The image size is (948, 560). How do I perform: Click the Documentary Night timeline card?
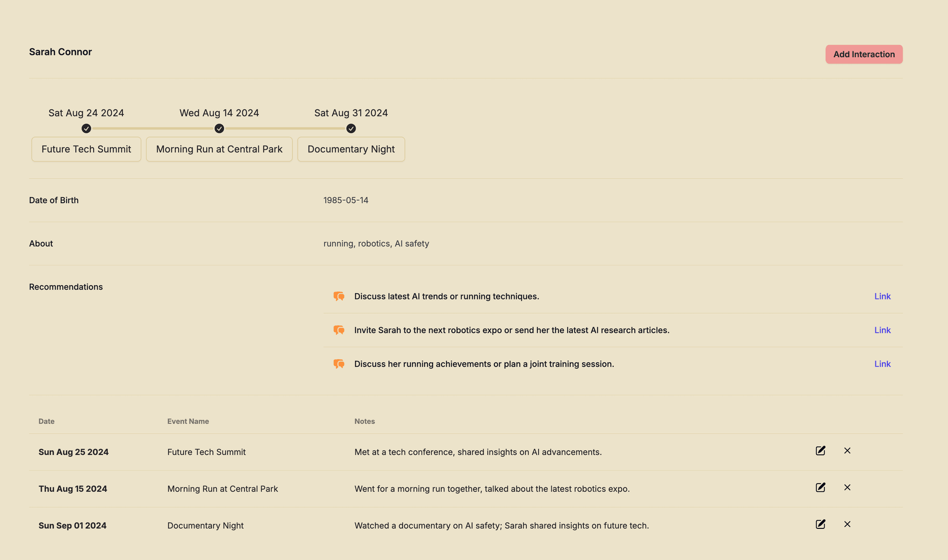point(351,149)
